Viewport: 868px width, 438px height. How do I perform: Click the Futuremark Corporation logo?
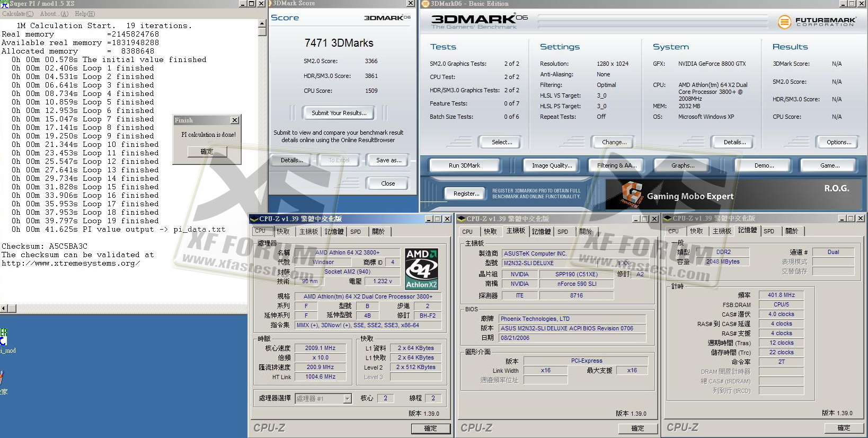pyautogui.click(x=817, y=22)
